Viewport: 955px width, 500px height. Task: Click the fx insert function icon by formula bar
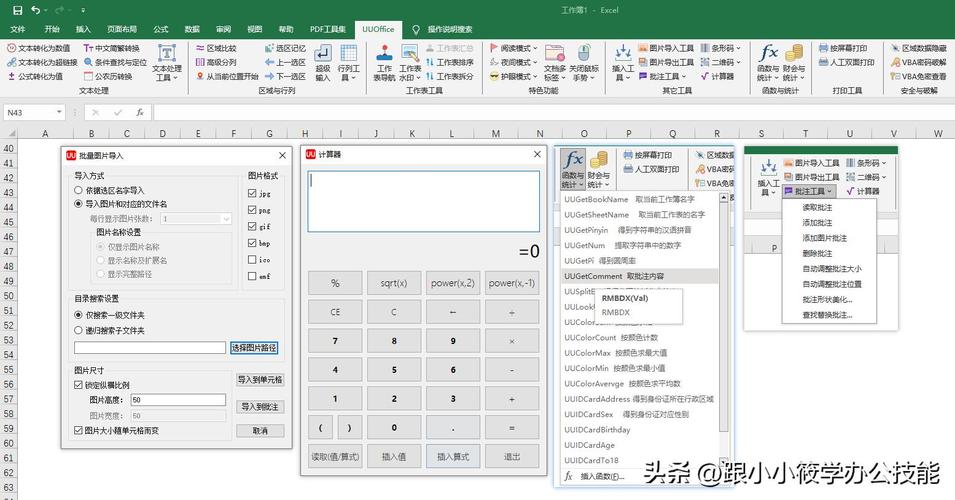tap(140, 113)
